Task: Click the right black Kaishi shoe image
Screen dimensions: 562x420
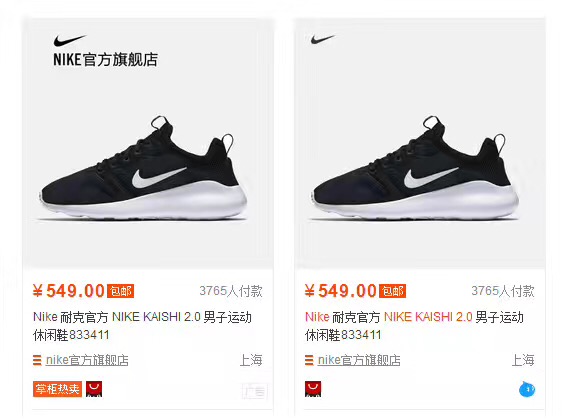Action: [415, 168]
